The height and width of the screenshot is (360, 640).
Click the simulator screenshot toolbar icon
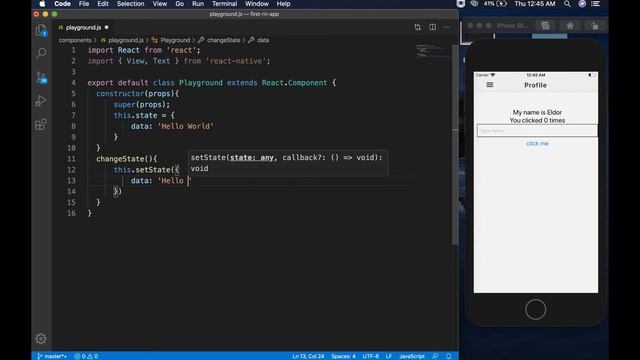pyautogui.click(x=545, y=26)
